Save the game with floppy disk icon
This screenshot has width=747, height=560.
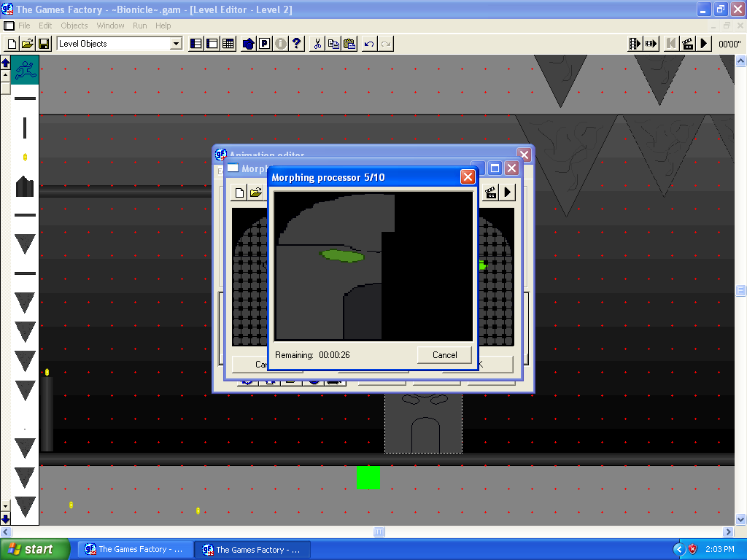43,44
